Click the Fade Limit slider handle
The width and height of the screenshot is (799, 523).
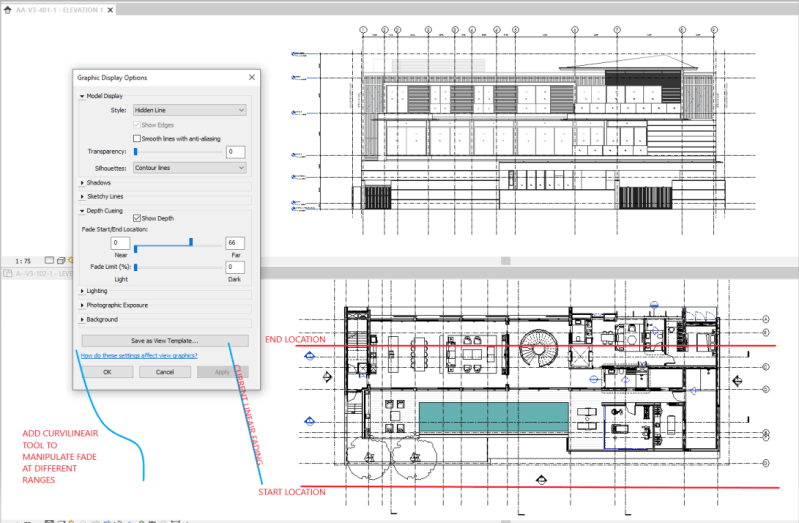[x=136, y=267]
